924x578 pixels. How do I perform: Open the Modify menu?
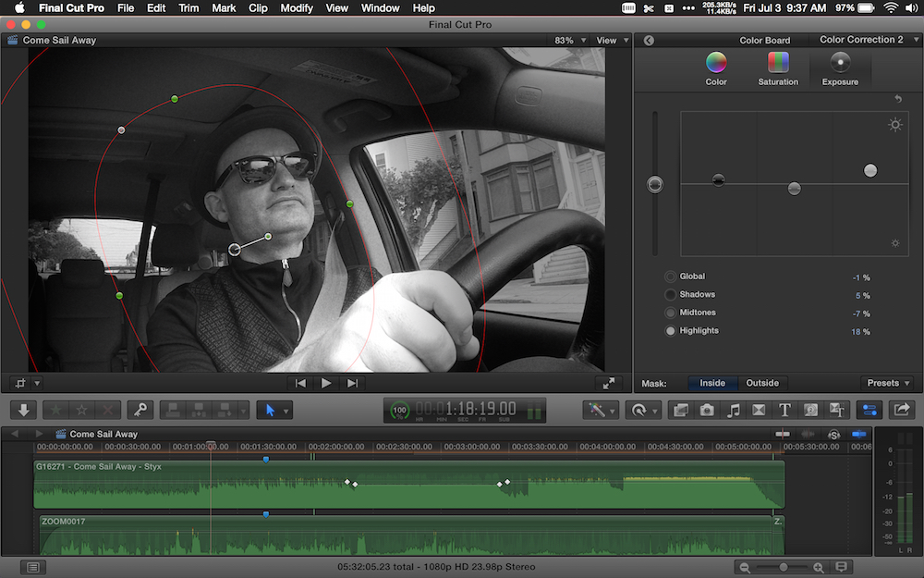(x=297, y=8)
